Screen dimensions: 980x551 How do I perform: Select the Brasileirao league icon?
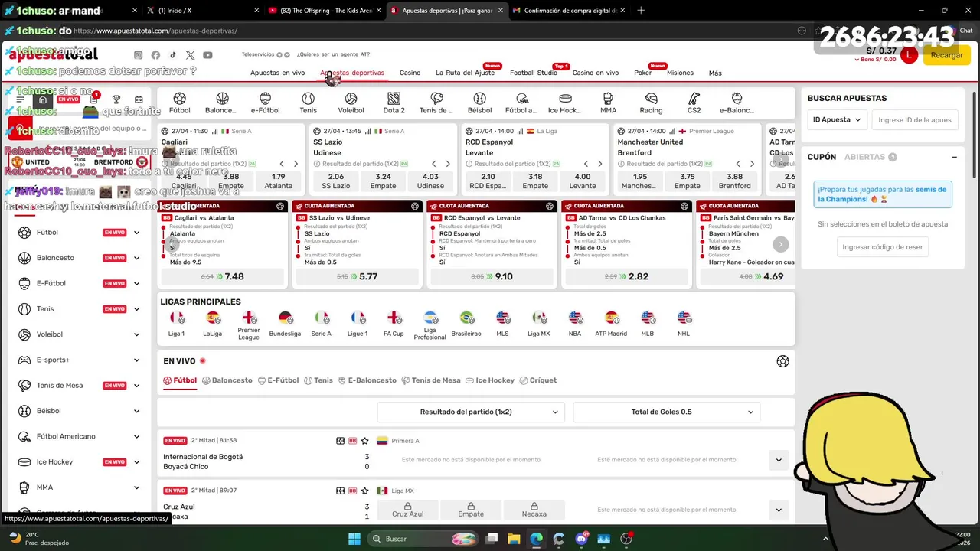(x=466, y=324)
